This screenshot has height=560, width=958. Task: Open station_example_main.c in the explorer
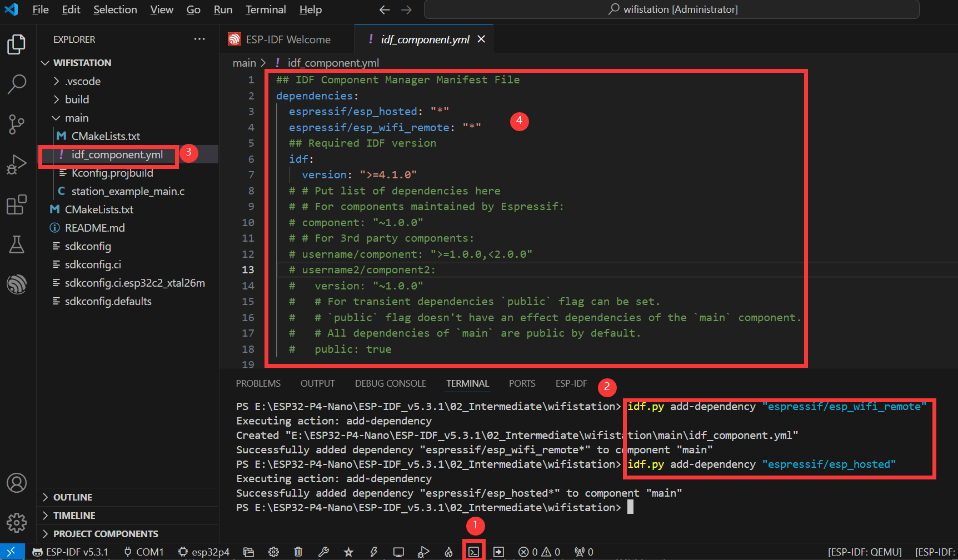(127, 191)
